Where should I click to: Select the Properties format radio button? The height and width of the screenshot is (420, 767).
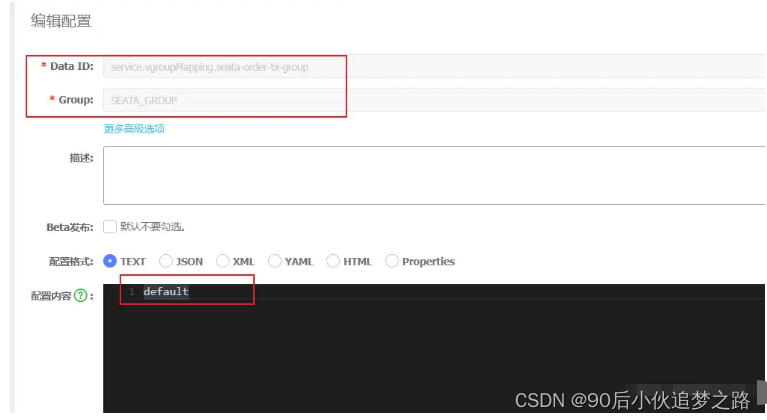coord(392,261)
